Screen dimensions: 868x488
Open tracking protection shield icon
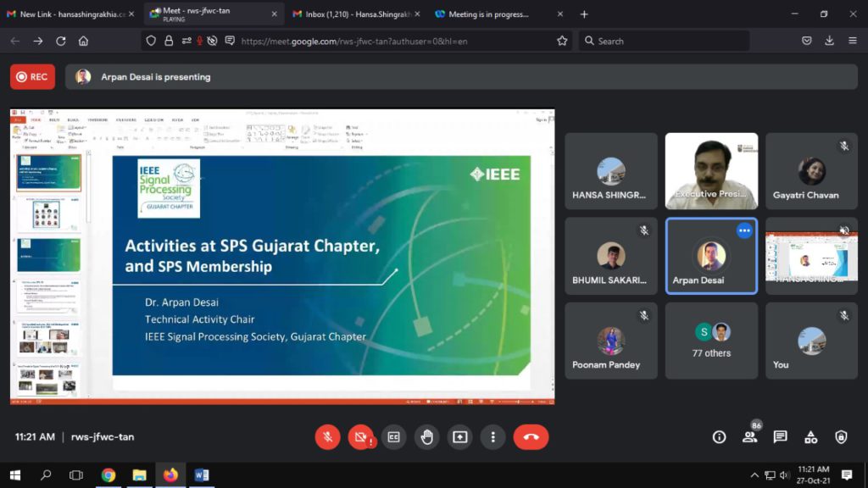coord(151,41)
